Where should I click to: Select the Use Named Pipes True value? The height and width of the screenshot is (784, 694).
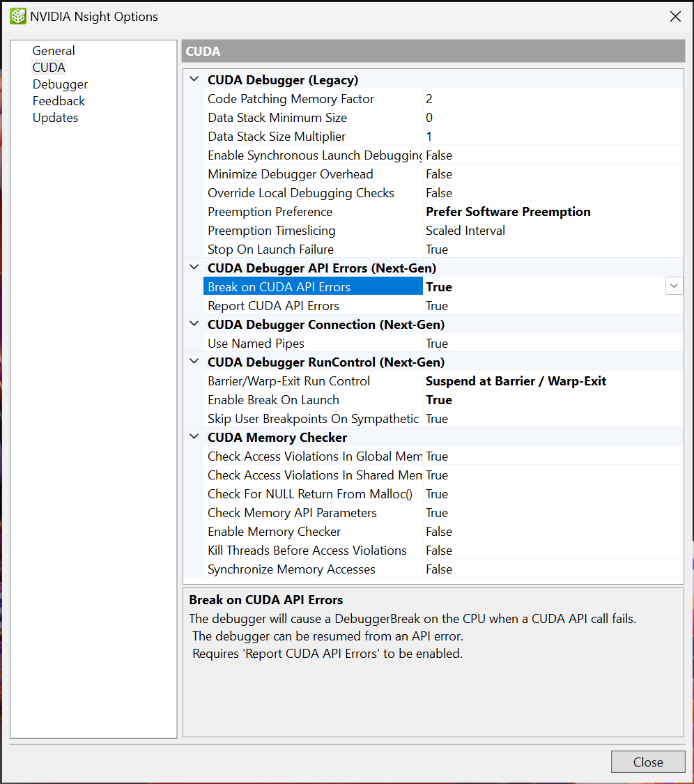[x=437, y=344]
